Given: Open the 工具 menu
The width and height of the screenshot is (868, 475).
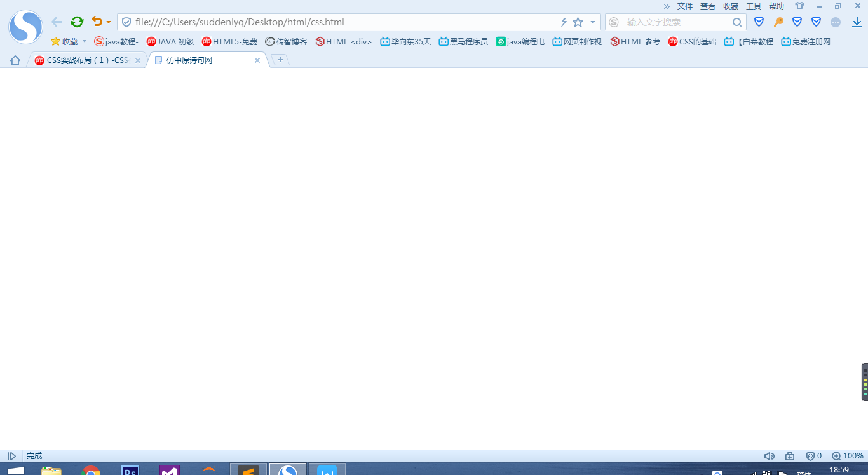Looking at the screenshot, I should [754, 6].
